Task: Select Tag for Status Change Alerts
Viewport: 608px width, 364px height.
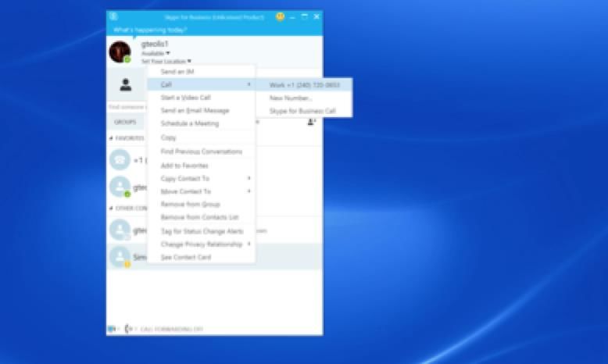Action: (x=202, y=231)
